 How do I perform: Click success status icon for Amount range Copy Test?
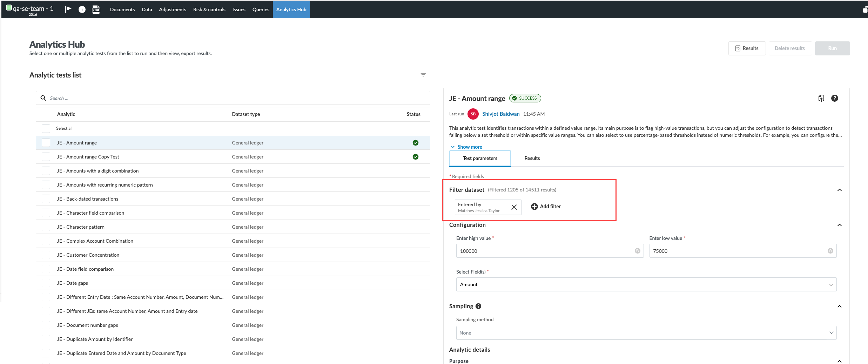click(x=416, y=157)
